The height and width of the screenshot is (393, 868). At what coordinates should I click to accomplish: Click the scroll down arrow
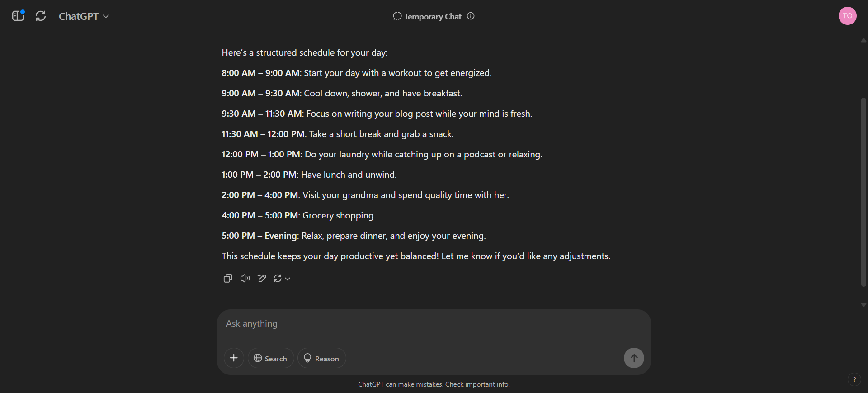[863, 305]
